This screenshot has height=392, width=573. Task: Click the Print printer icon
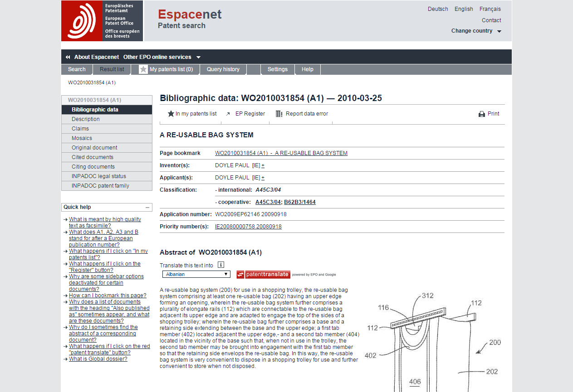(x=482, y=114)
